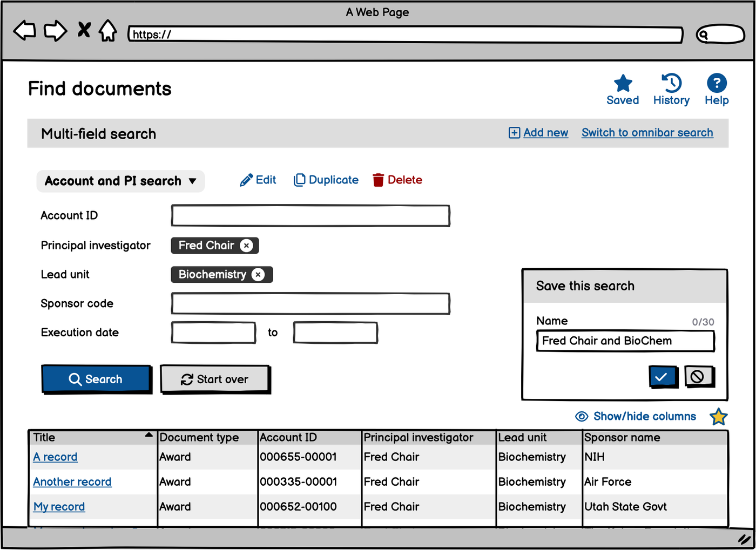Image resolution: width=756 pixels, height=550 pixels.
Task: Click the blue Search button
Action: click(96, 379)
